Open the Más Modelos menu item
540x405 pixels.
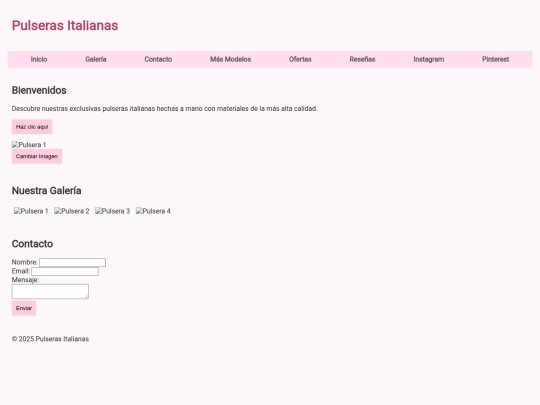(230, 59)
